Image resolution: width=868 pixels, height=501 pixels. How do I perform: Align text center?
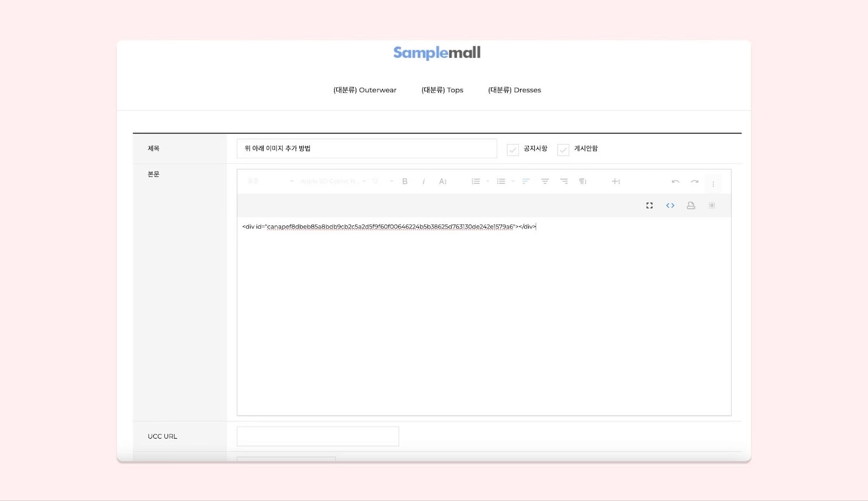[545, 182]
